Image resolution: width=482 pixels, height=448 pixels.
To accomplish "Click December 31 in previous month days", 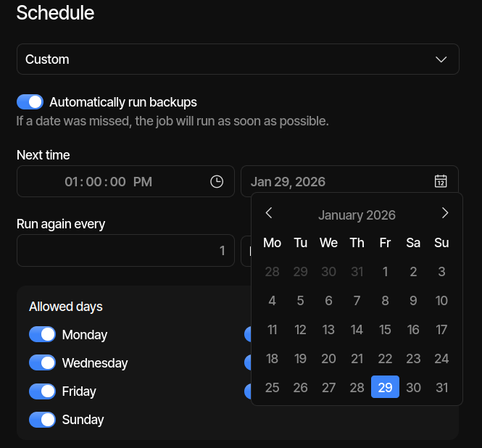I will coord(357,272).
